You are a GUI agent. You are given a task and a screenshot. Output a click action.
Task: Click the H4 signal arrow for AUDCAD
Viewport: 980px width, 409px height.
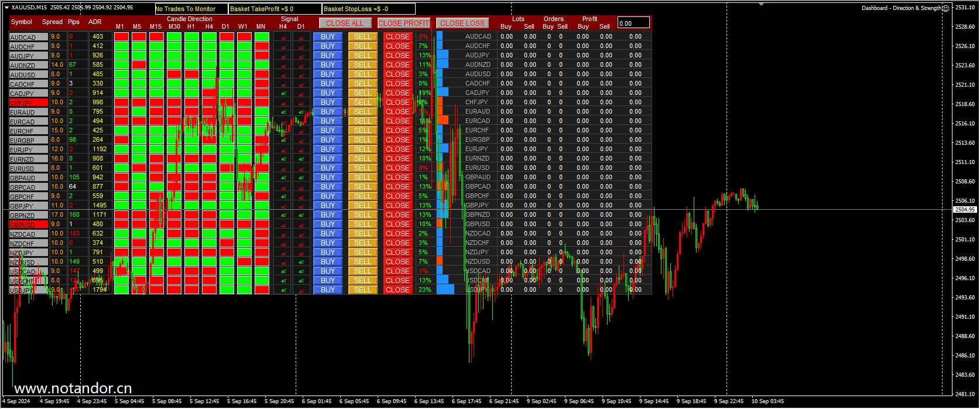[x=283, y=37]
